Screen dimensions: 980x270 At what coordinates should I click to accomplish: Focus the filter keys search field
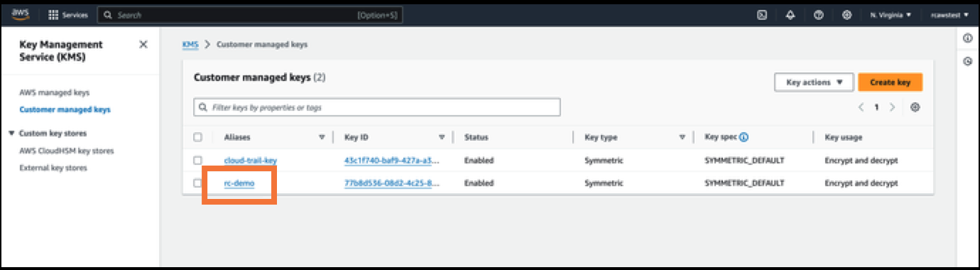click(377, 107)
